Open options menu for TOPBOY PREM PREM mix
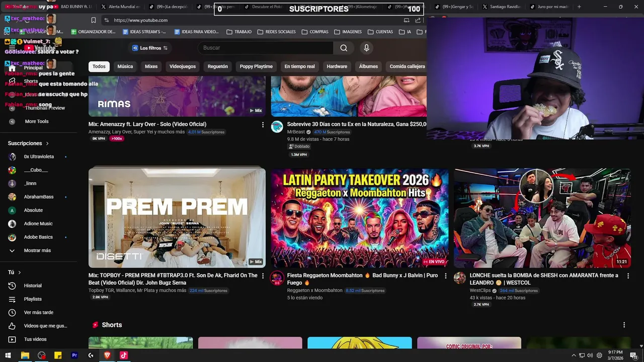This screenshot has height=362, width=644. (263, 276)
